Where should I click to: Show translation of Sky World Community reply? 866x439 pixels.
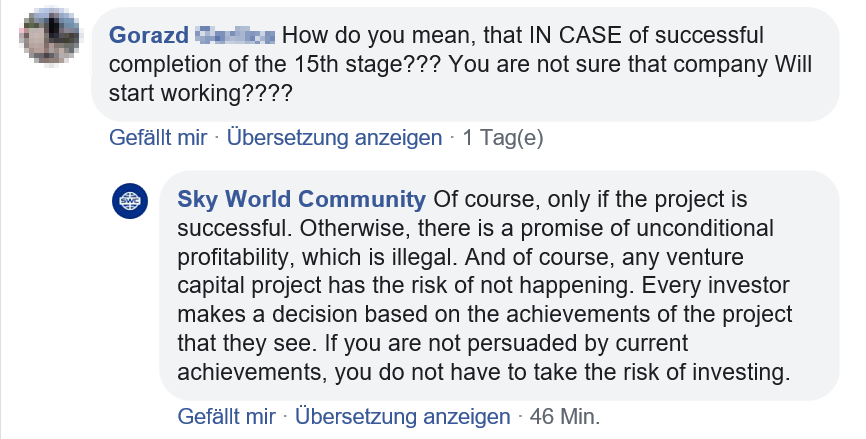[x=402, y=415]
